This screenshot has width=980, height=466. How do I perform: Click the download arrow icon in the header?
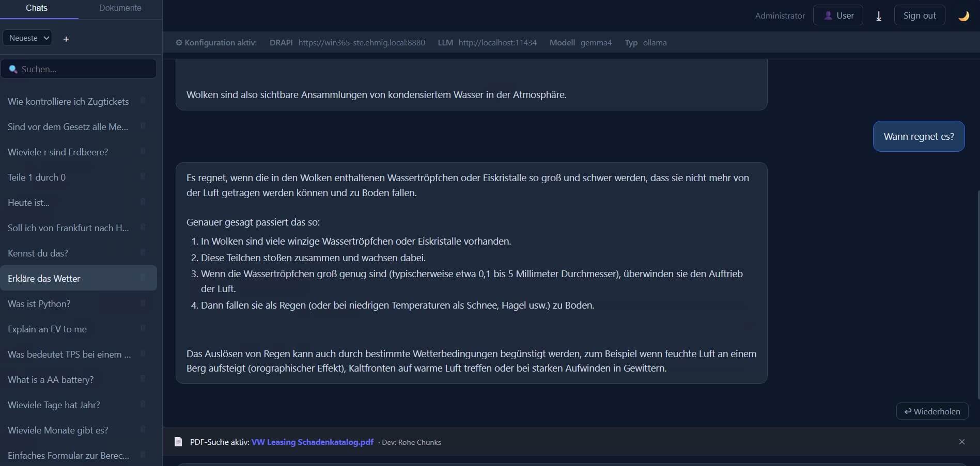(878, 15)
